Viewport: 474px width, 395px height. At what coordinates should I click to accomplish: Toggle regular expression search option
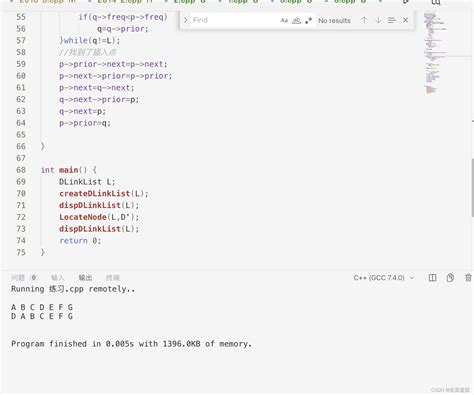click(309, 20)
